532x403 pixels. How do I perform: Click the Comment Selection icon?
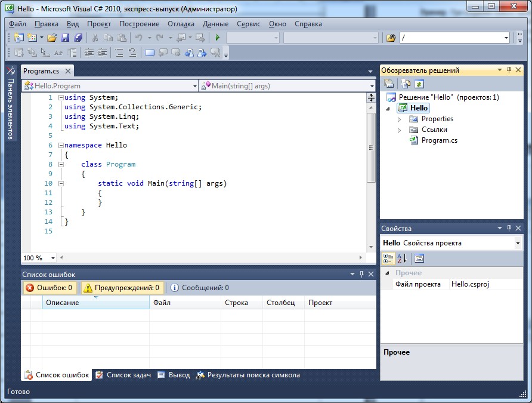[x=119, y=53]
